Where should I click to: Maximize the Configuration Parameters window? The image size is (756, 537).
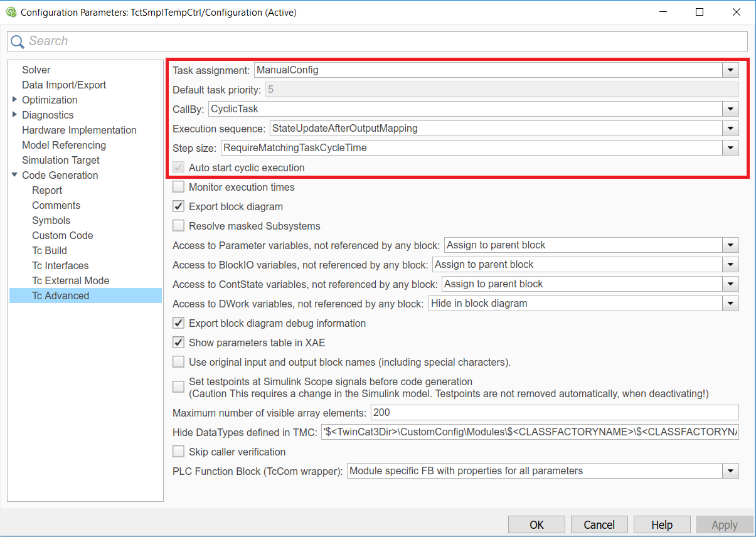click(700, 12)
